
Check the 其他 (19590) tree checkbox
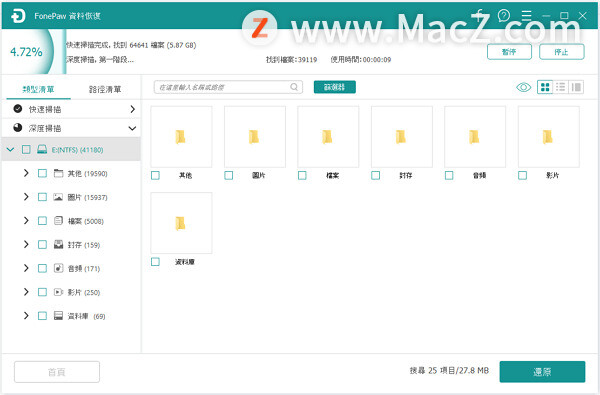tap(42, 173)
